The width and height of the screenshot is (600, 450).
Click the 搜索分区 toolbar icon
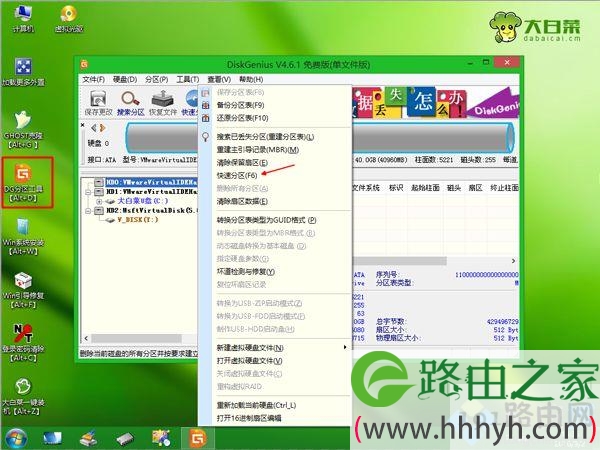pyautogui.click(x=130, y=103)
